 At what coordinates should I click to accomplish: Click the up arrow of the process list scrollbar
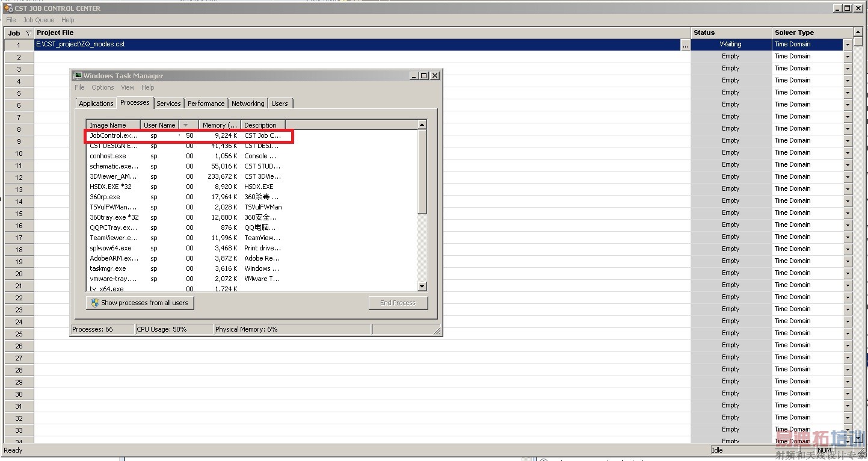(422, 125)
